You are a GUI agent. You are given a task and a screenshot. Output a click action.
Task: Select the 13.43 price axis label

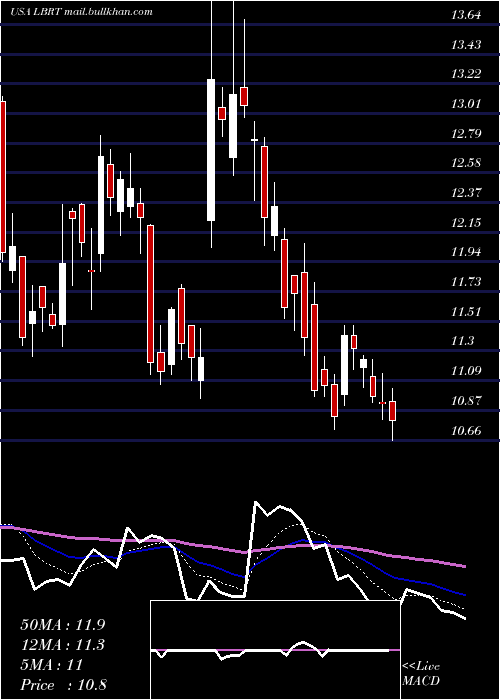coord(466,45)
